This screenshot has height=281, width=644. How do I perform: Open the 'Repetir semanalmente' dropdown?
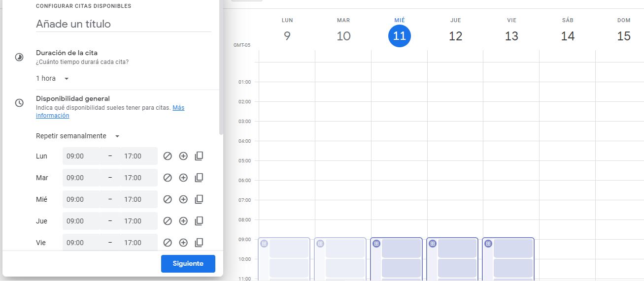(78, 136)
